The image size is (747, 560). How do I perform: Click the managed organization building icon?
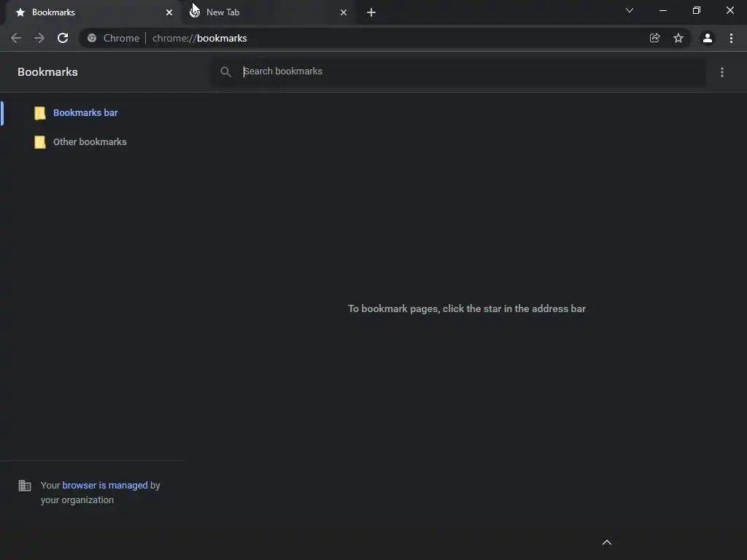(x=25, y=485)
